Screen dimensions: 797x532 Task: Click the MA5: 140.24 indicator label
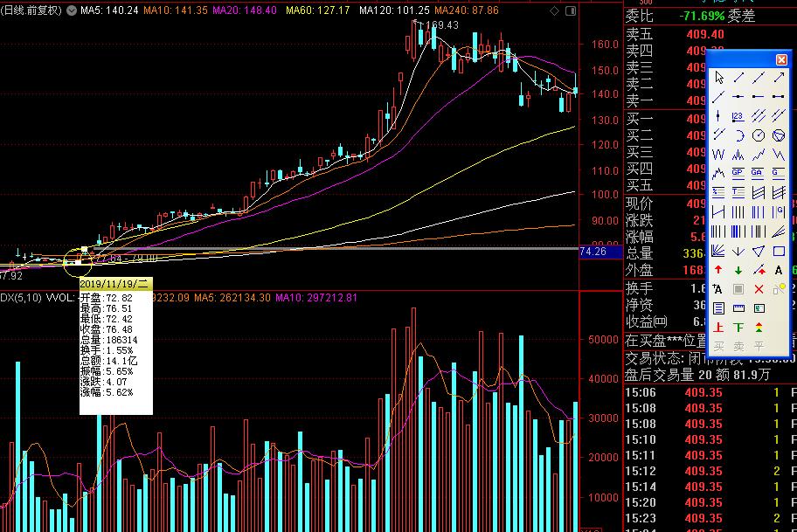point(109,10)
